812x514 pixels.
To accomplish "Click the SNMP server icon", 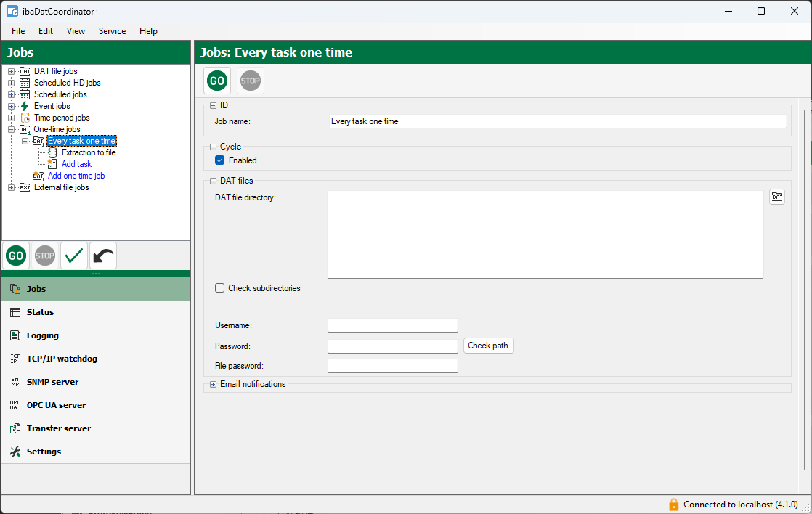I will click(15, 382).
